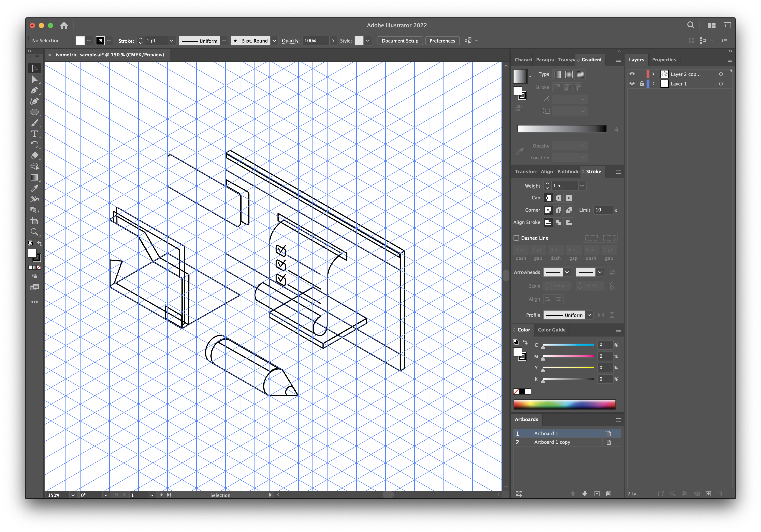Switch to the Pathfinder tab
761x532 pixels.
coord(568,172)
